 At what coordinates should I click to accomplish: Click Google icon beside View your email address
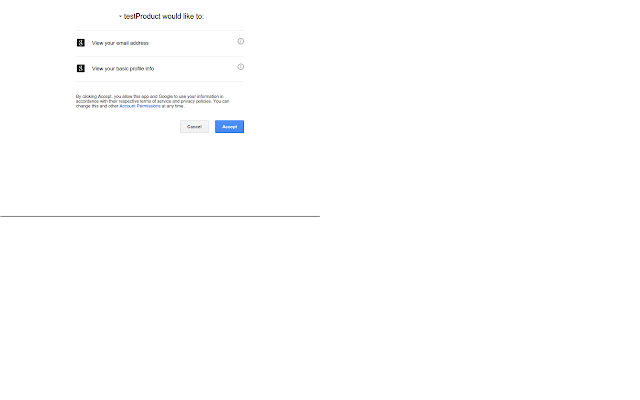81,43
